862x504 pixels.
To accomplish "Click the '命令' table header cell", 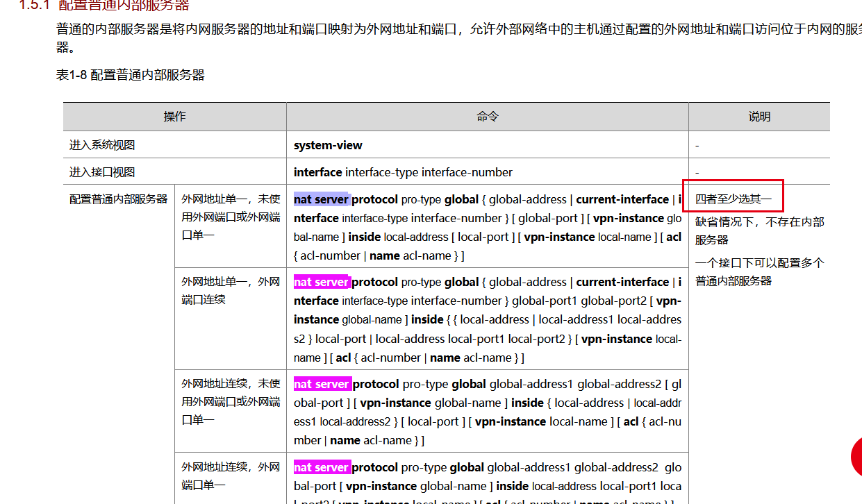I will (487, 117).
